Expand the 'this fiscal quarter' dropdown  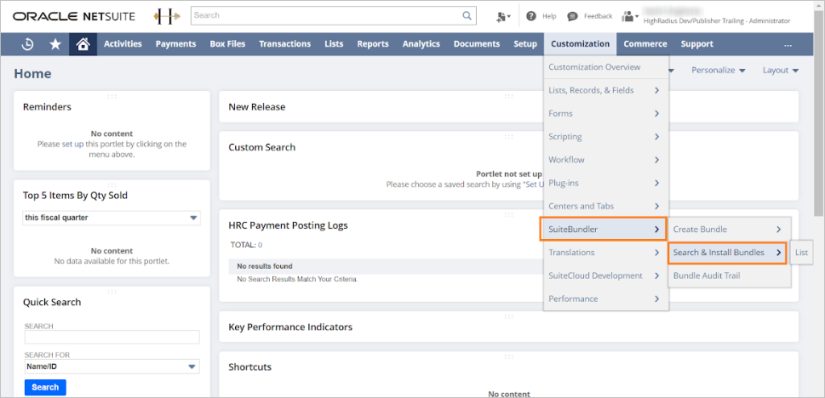(x=112, y=218)
